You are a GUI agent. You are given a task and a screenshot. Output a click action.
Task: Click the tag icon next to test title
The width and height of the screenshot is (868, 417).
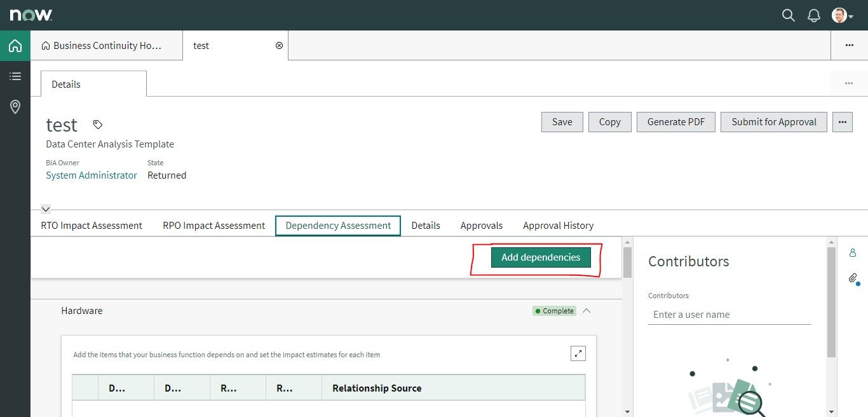(x=97, y=125)
